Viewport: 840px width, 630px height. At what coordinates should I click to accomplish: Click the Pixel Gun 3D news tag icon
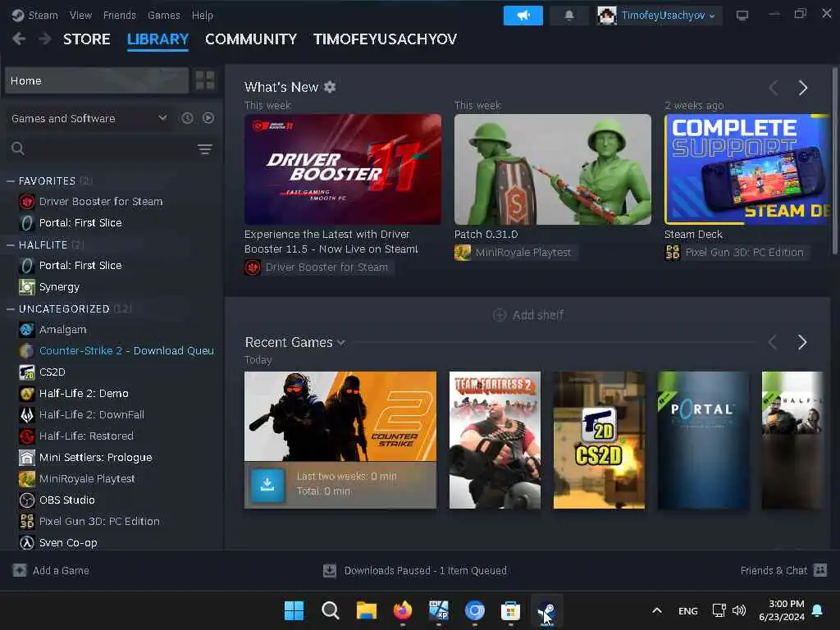pos(673,253)
